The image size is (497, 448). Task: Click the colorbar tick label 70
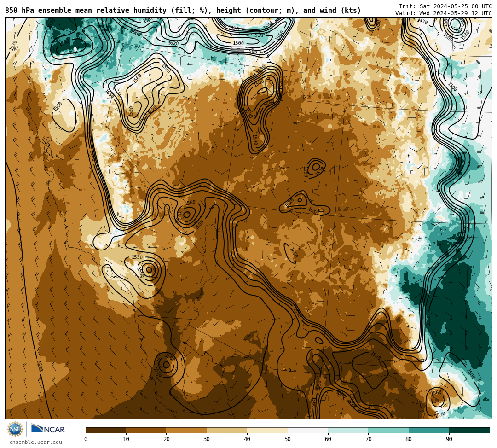click(368, 439)
